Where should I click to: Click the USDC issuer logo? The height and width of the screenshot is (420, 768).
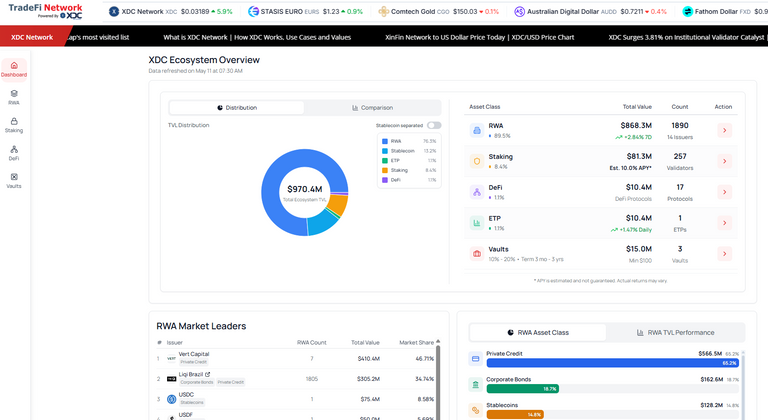171,399
